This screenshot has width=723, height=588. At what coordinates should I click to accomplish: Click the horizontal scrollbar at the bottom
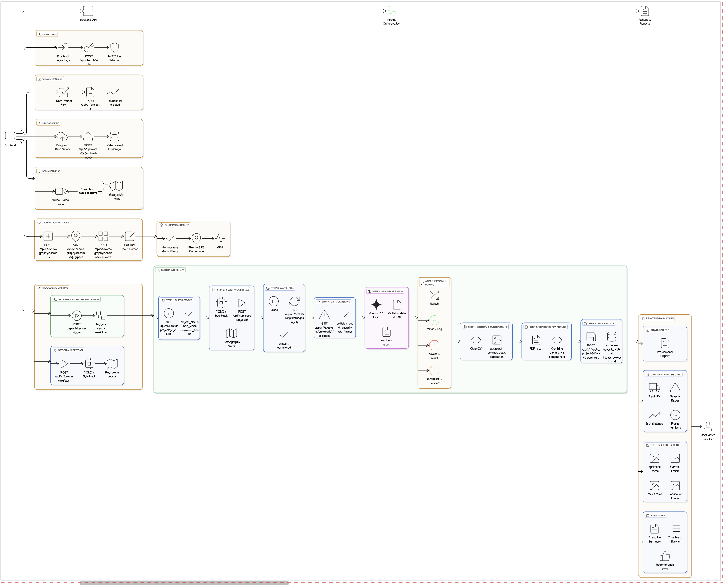tap(184, 583)
